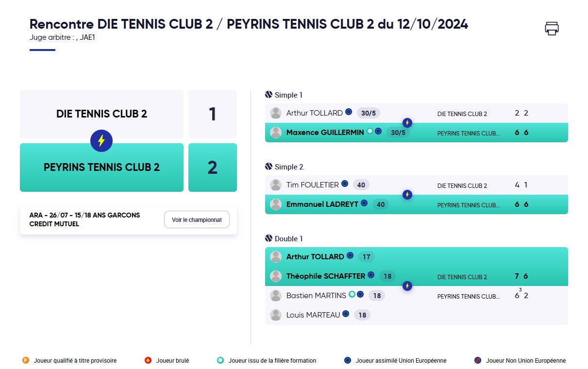Click the lightning bolt badge between team names

click(x=101, y=141)
